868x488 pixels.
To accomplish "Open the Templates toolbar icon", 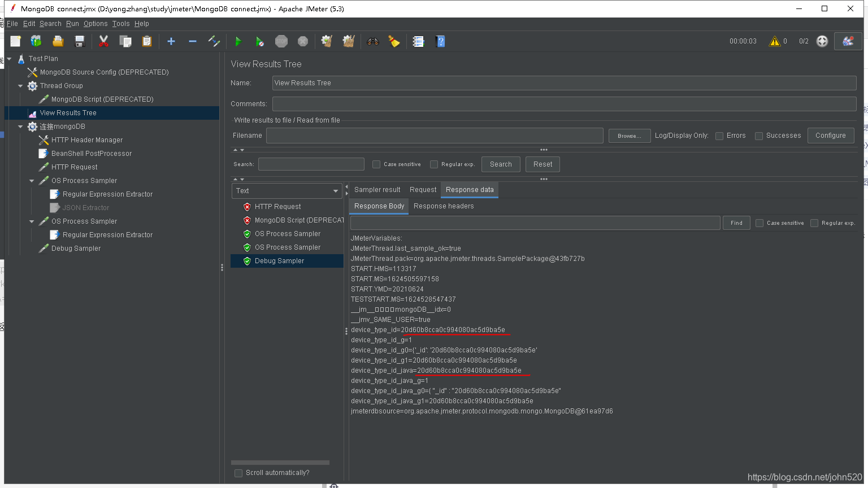I will (x=36, y=41).
